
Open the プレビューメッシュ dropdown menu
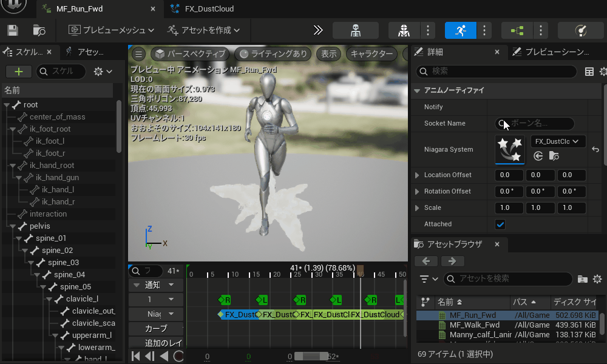tap(112, 30)
